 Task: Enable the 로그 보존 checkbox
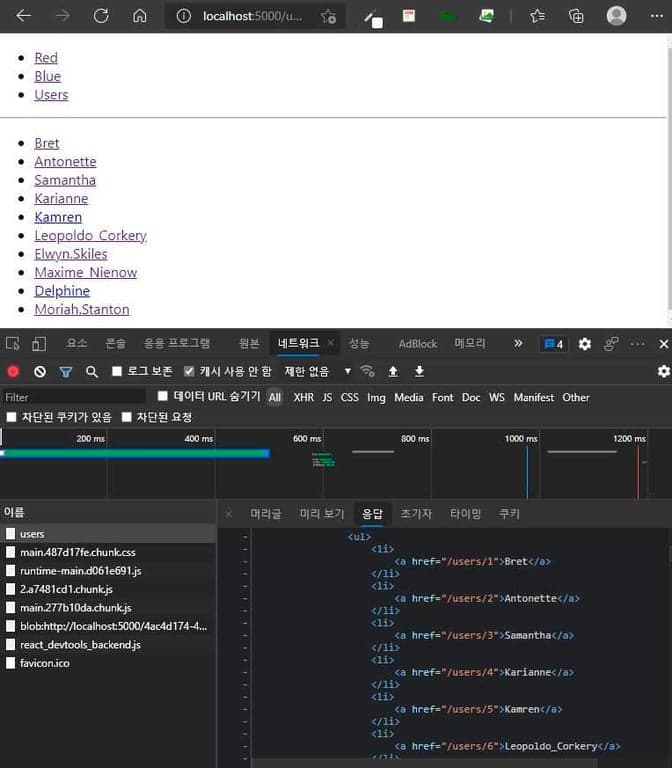[x=117, y=371]
